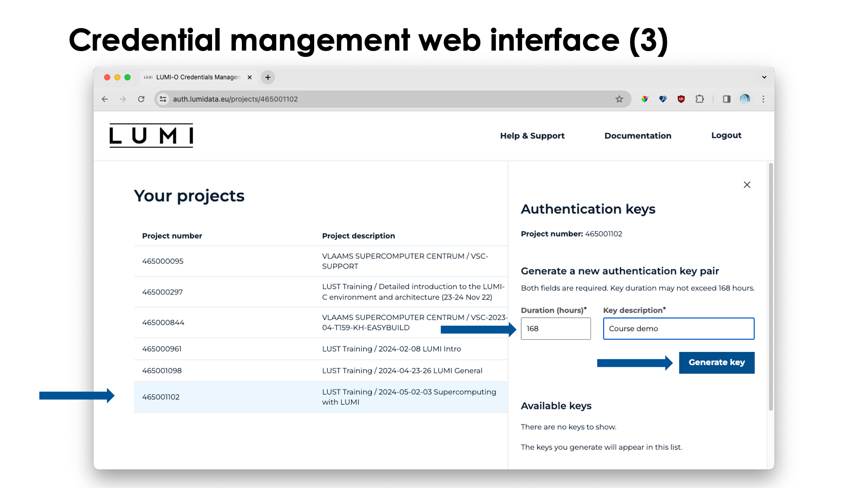Open the uBlock Origin extension icon
The height and width of the screenshot is (488, 868).
[681, 99]
